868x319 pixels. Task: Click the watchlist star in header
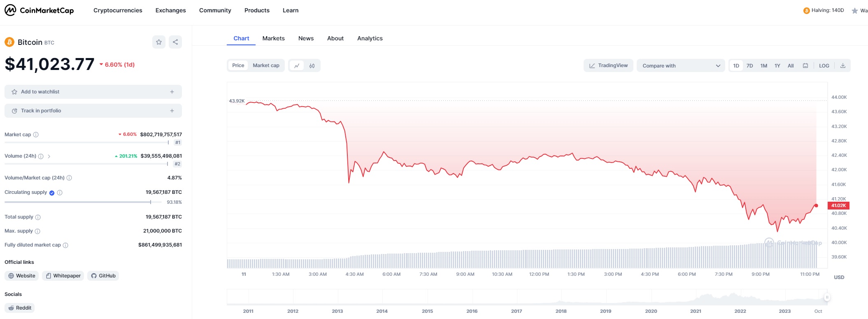click(855, 11)
